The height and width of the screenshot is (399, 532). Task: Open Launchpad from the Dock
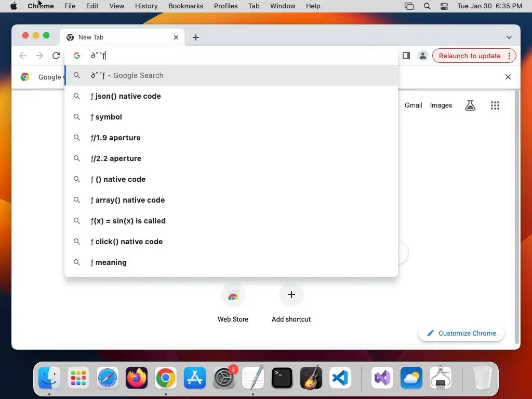point(78,378)
